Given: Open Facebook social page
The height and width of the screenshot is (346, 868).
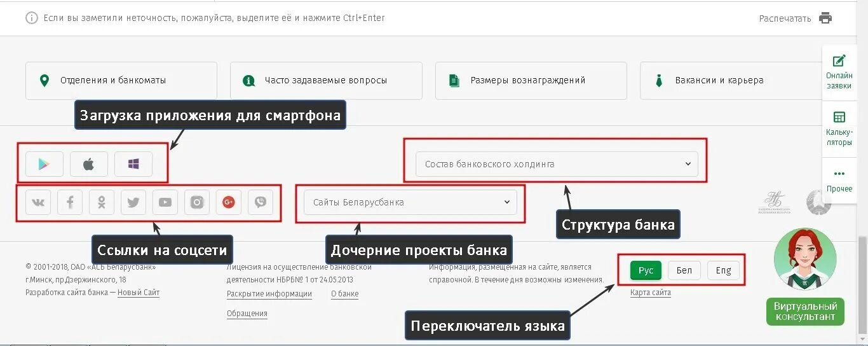Looking at the screenshot, I should 70,202.
